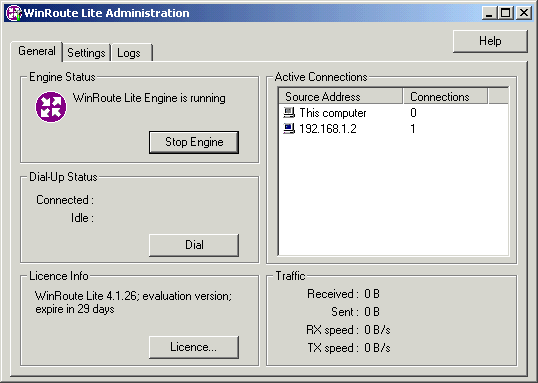Click the Sent value "0 B"
Viewport: 538px width, 383px height.
coord(372,312)
